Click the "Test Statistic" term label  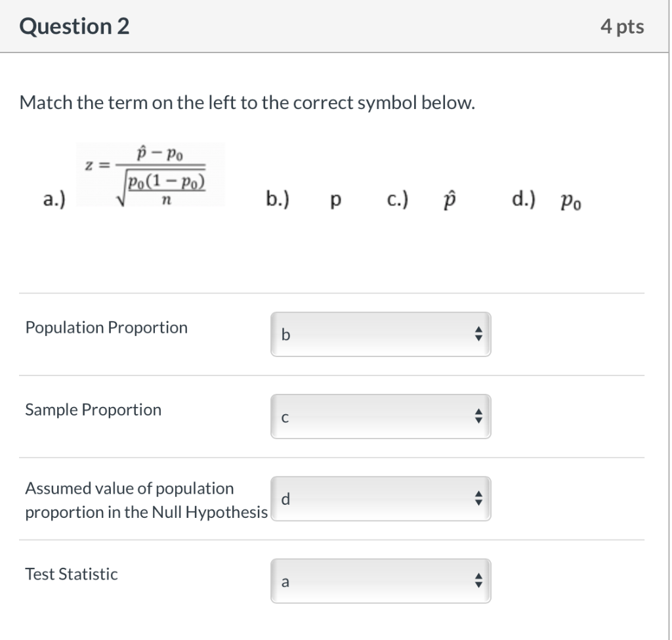coord(72,574)
